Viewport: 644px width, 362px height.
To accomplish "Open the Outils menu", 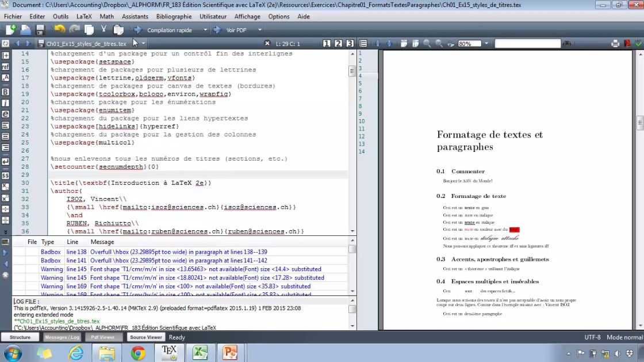I will [61, 17].
